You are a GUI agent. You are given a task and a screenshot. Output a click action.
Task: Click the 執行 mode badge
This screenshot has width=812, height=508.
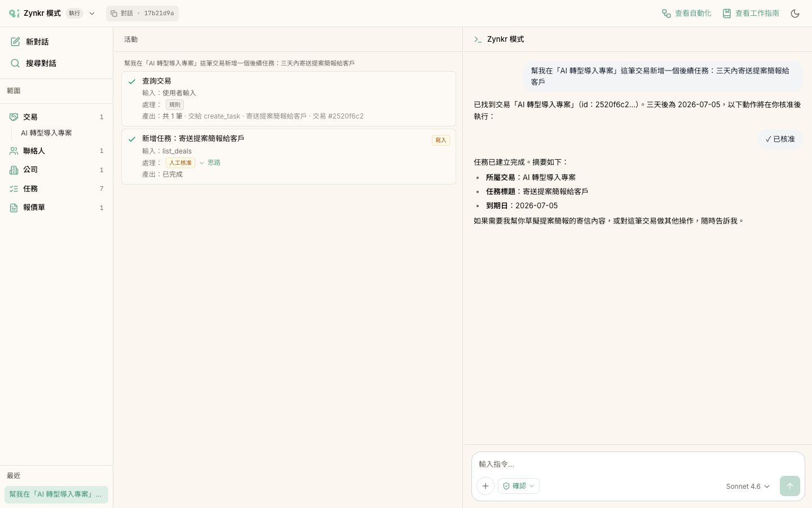[x=74, y=14]
